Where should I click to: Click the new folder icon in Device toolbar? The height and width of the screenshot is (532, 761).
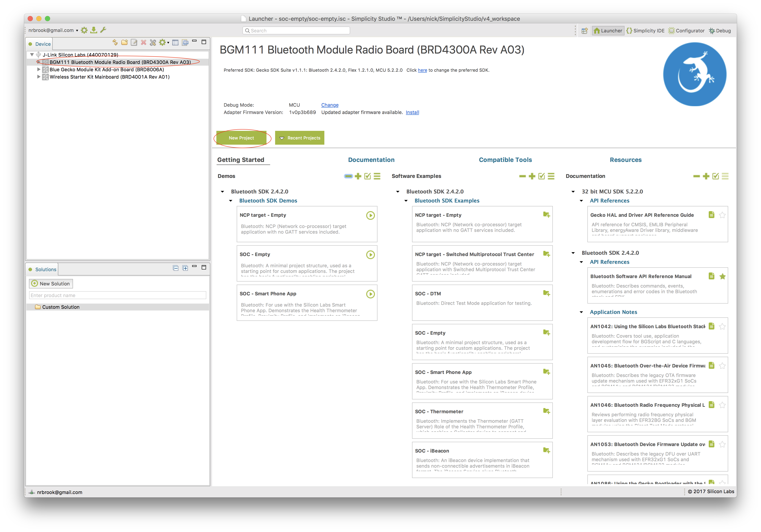(125, 43)
